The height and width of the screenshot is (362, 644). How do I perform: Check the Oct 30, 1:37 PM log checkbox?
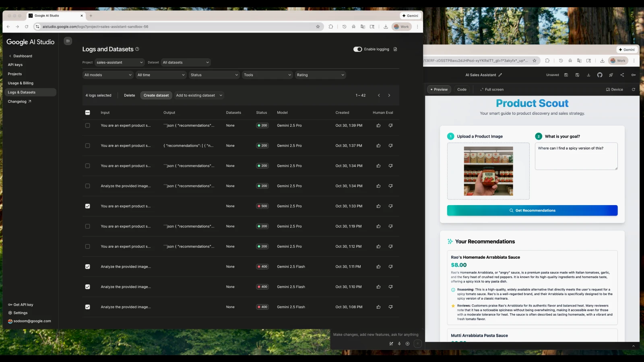[88, 146]
